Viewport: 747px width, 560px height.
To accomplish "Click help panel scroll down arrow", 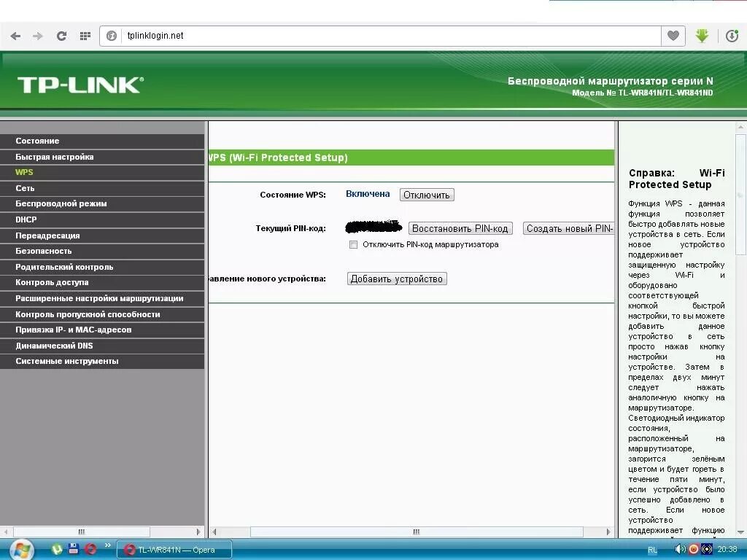I will tap(740, 532).
